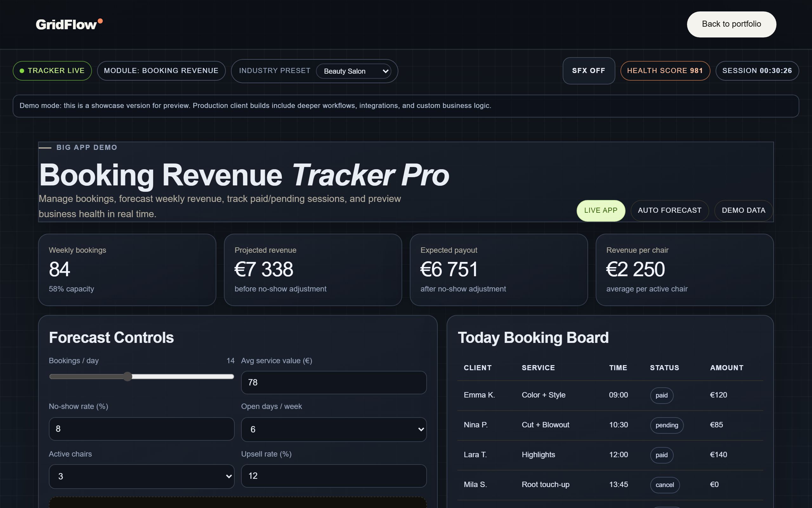This screenshot has width=812, height=508.
Task: Click the Forecast Controls heading
Action: (x=111, y=338)
